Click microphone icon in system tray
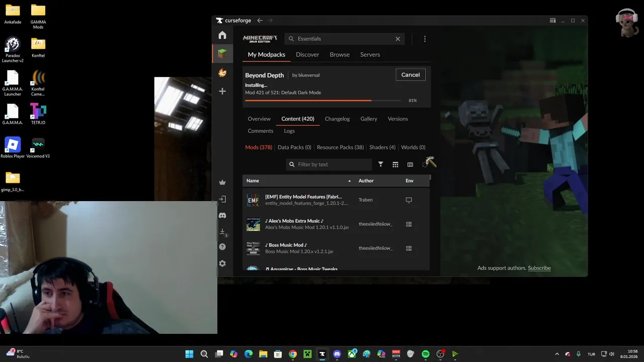Image resolution: width=644 pixels, height=362 pixels. [x=579, y=354]
